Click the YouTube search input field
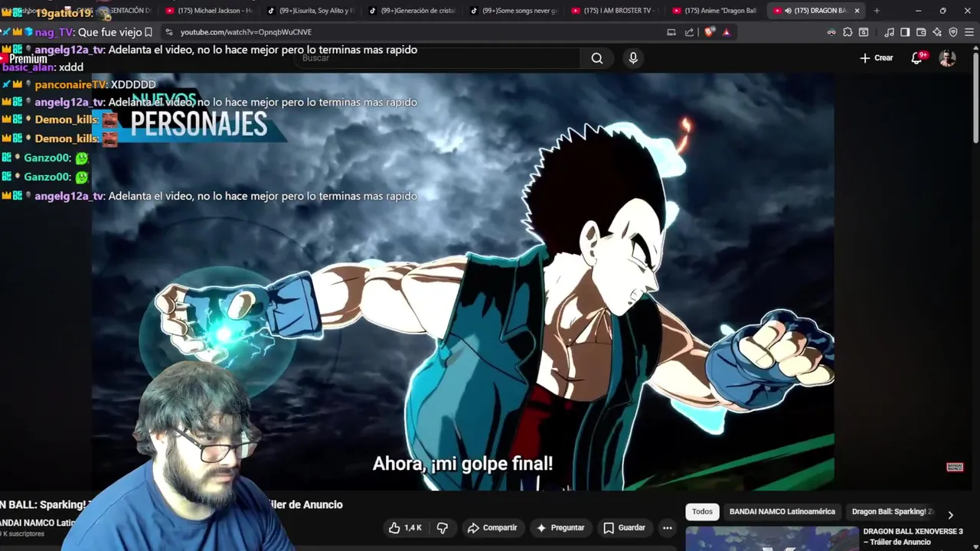This screenshot has width=980, height=551. pyautogui.click(x=436, y=58)
